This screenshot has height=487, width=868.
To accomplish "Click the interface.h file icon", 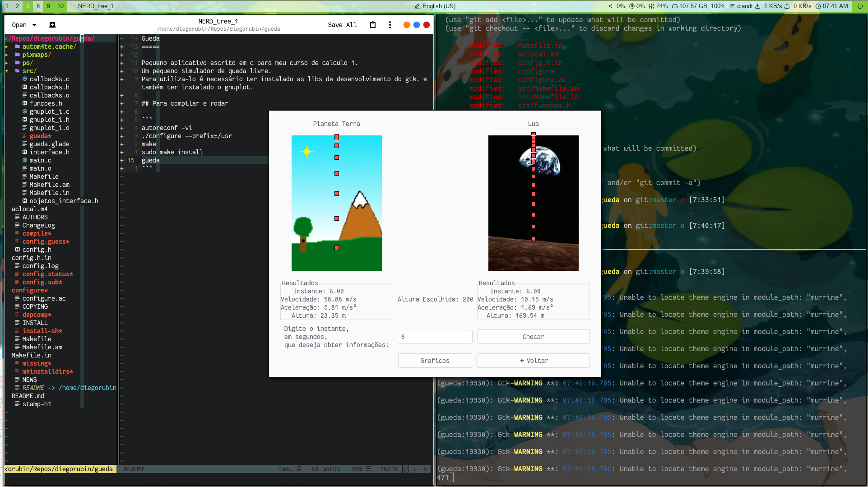I will coord(25,152).
